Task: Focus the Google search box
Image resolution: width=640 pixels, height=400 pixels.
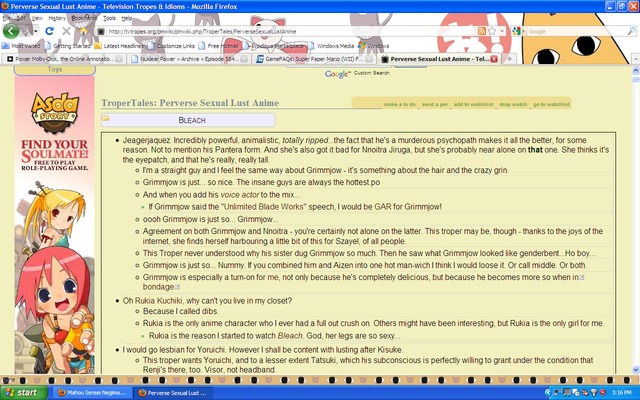Action: 576,31
